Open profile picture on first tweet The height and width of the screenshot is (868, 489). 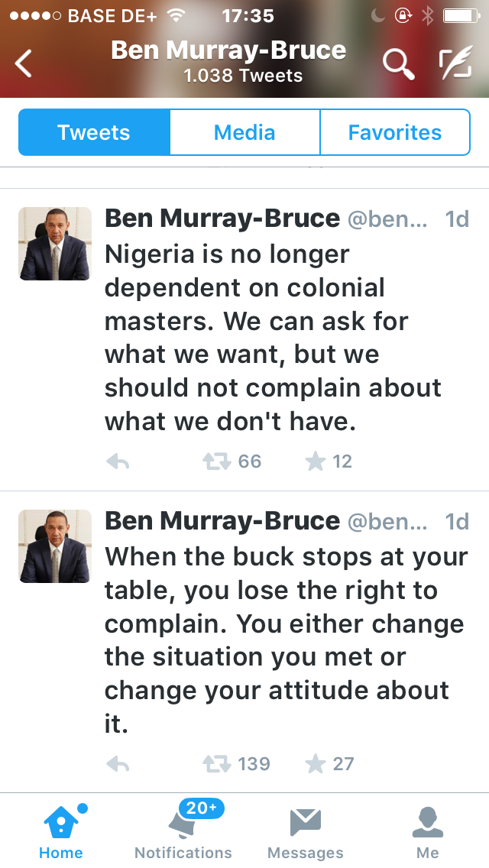coord(55,244)
